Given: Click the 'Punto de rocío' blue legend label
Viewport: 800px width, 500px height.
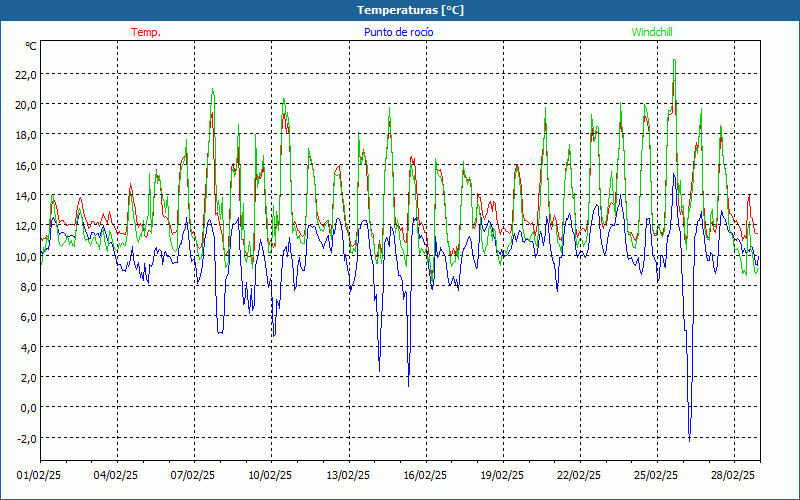Looking at the screenshot, I should coord(398,32).
